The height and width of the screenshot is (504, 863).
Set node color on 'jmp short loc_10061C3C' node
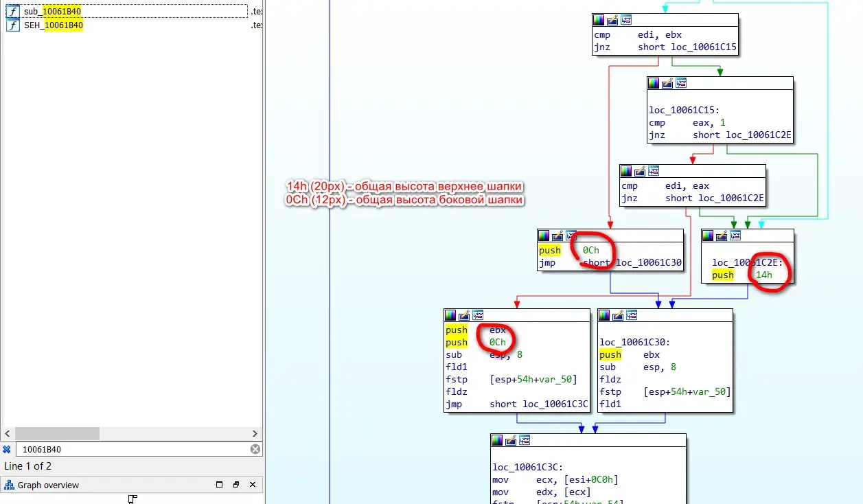pos(450,315)
